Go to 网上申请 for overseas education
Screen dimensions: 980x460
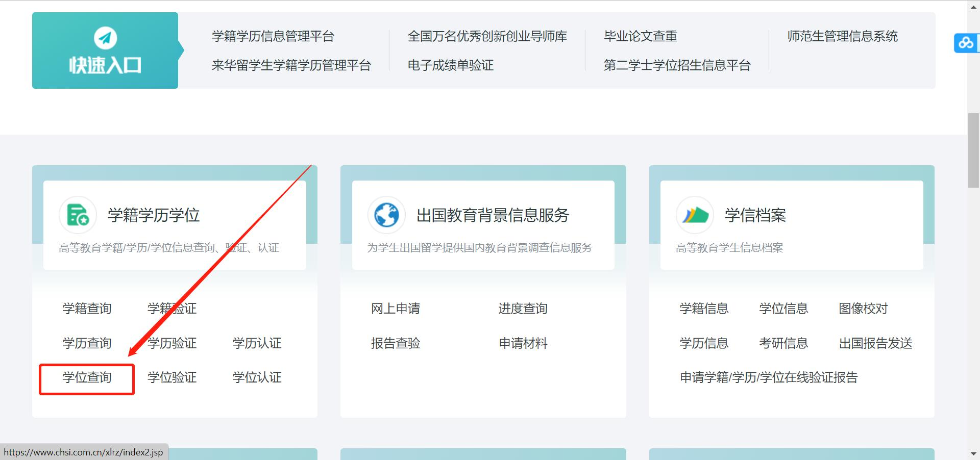(x=396, y=309)
